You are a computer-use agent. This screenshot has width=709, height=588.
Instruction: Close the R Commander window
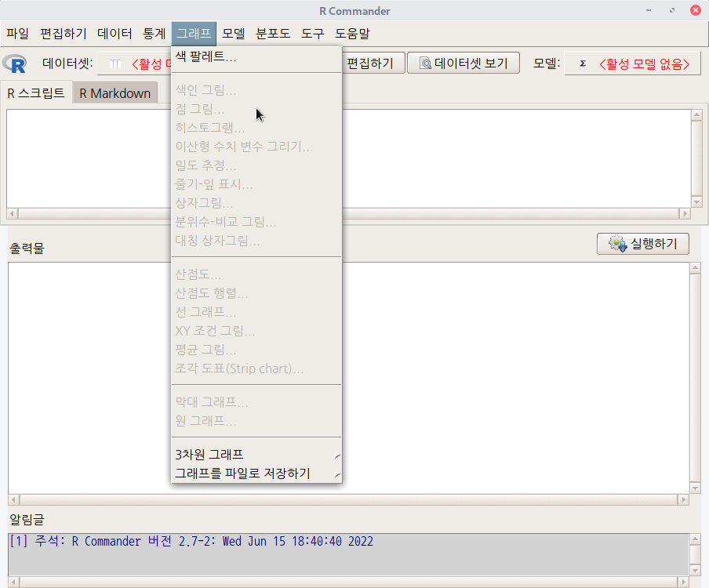click(696, 10)
